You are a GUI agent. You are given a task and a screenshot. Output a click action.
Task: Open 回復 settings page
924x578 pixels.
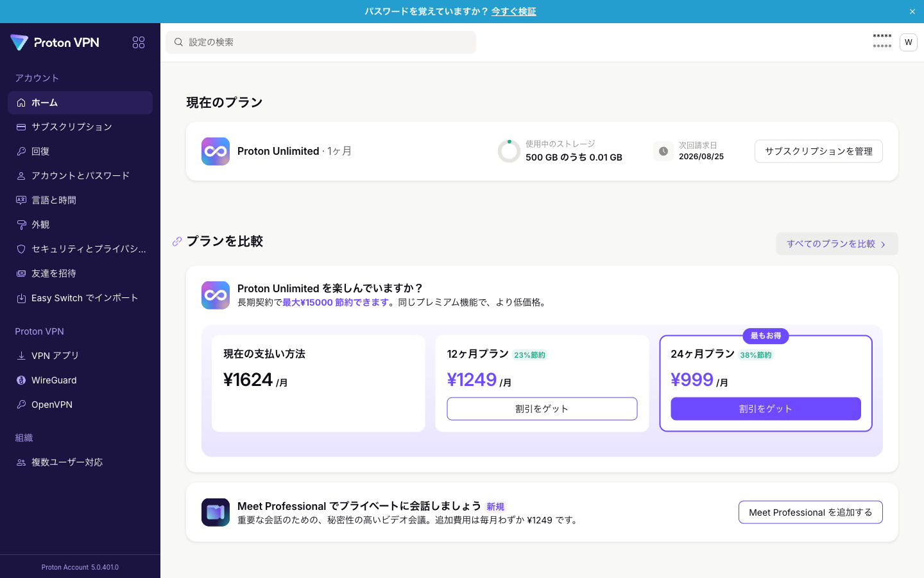point(80,152)
